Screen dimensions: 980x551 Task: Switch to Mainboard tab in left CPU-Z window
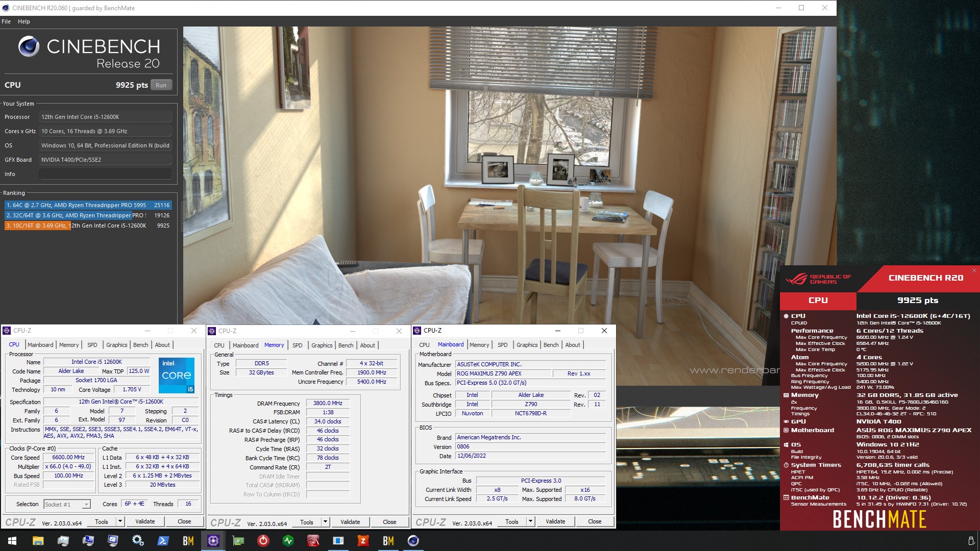click(40, 345)
